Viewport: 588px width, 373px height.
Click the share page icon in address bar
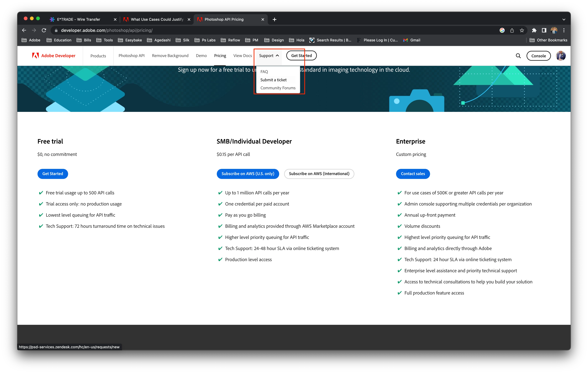(512, 30)
